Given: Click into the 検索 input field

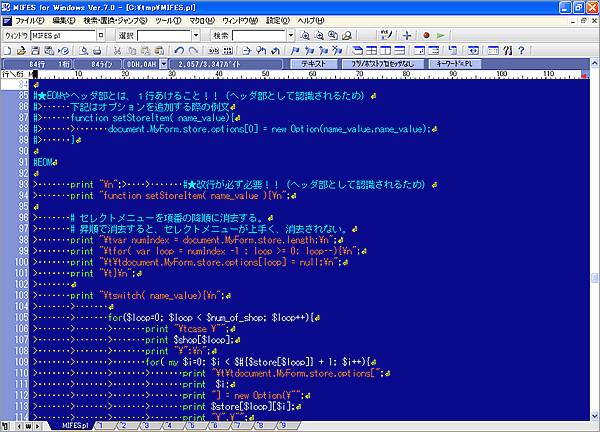Looking at the screenshot, I should (x=259, y=36).
